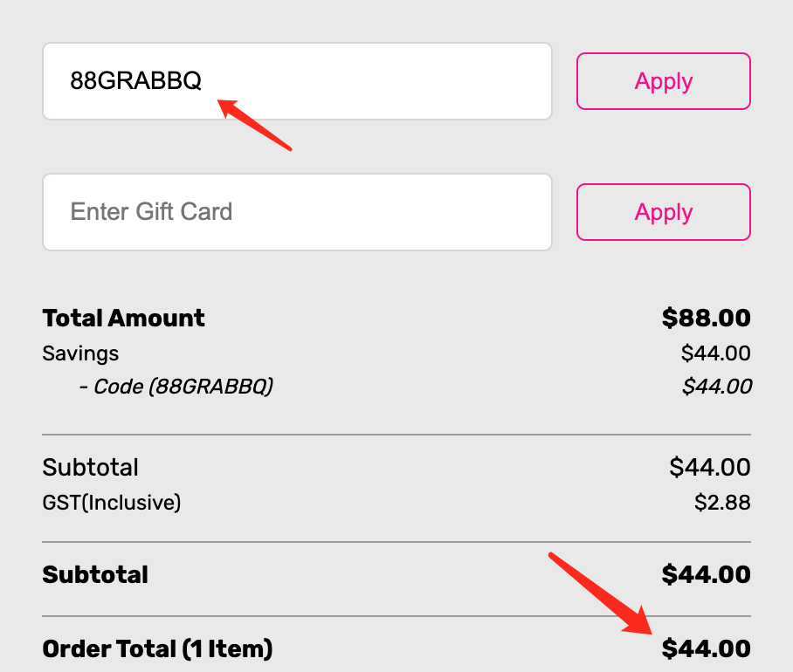Click the Savings label

[x=80, y=353]
